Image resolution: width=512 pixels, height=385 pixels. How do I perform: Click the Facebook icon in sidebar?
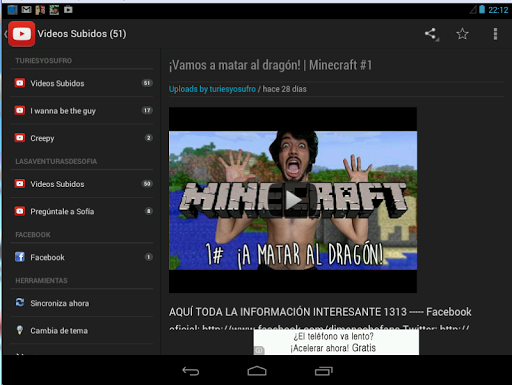coord(20,257)
